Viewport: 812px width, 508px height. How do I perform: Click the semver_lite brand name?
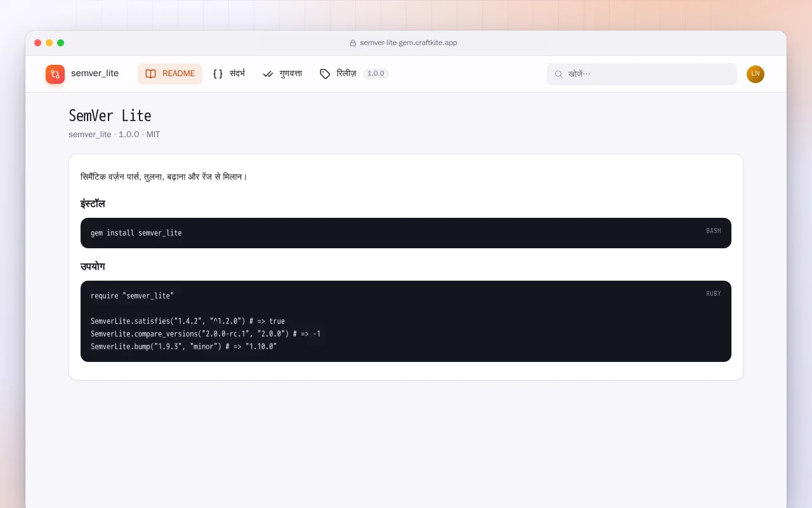[95, 74]
